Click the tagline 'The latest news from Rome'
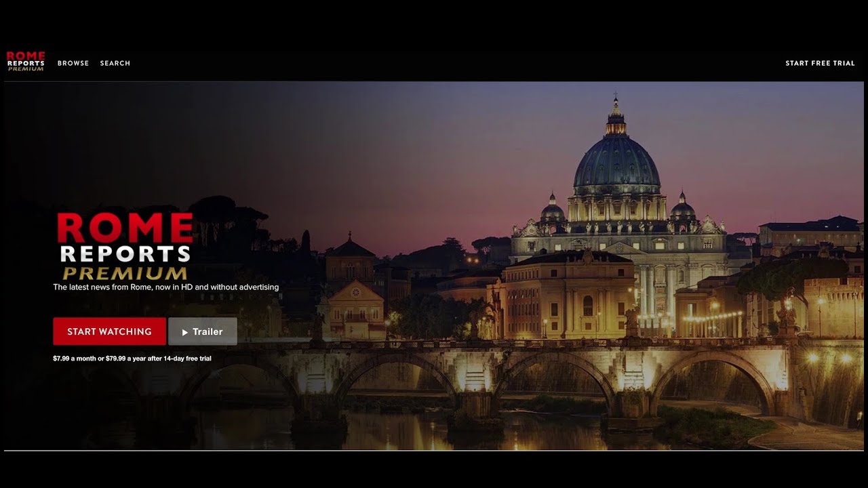This screenshot has height=488, width=868. point(166,287)
